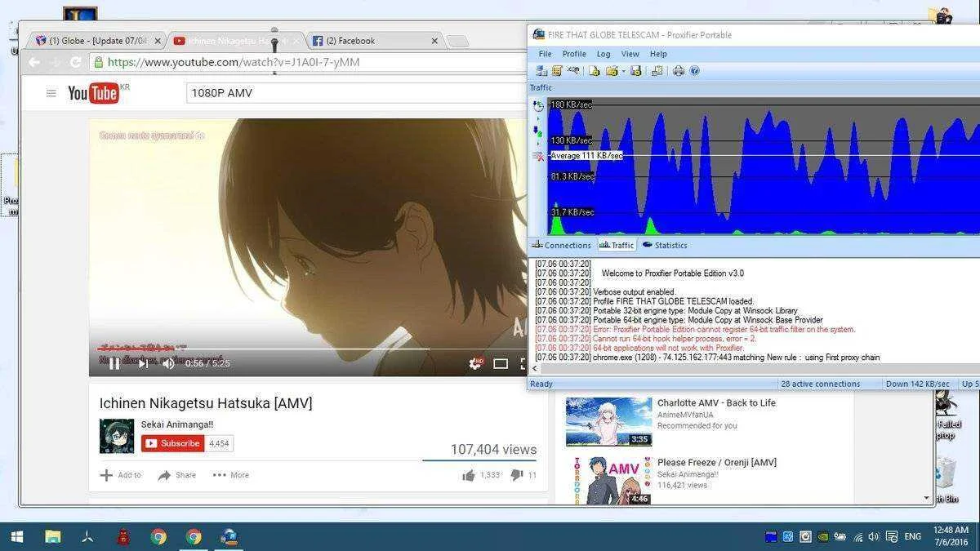980x551 pixels.
Task: Like the video with thumbs up
Action: tap(469, 475)
